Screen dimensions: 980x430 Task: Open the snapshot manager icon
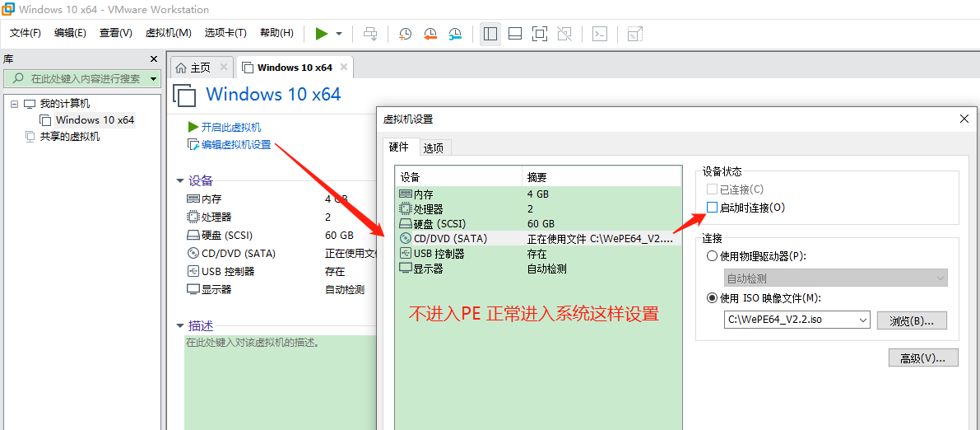pos(456,34)
